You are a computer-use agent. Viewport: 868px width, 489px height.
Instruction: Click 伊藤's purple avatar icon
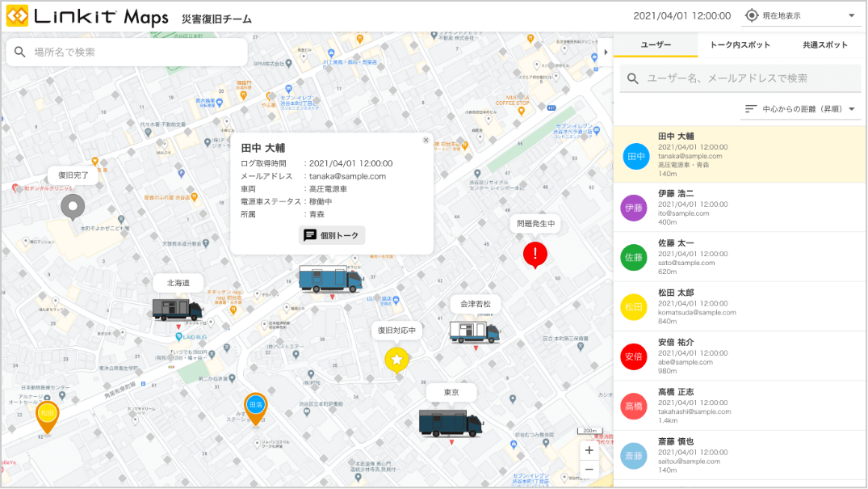635,208
